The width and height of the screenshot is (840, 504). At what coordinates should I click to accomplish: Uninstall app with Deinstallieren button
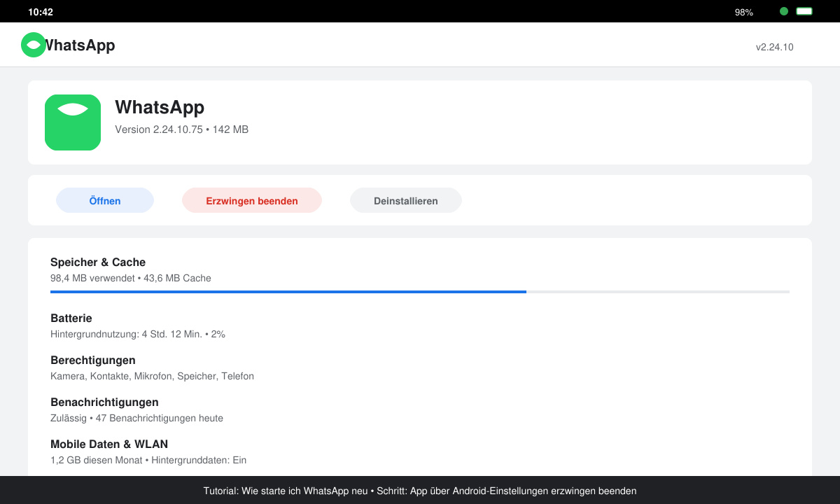(406, 200)
